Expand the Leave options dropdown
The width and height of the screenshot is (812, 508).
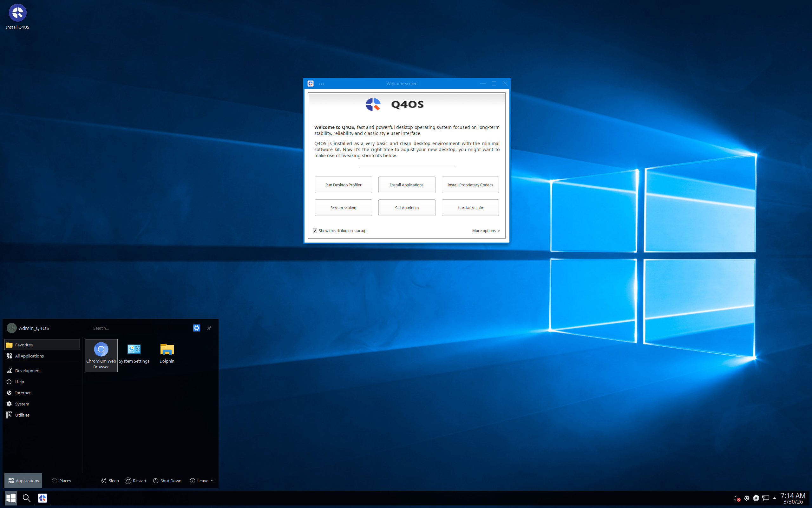coord(202,481)
